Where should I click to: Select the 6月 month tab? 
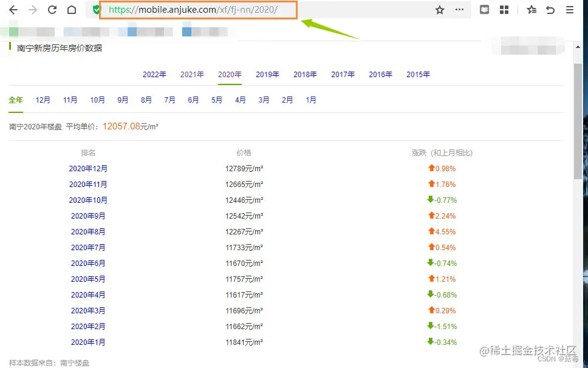tap(193, 100)
